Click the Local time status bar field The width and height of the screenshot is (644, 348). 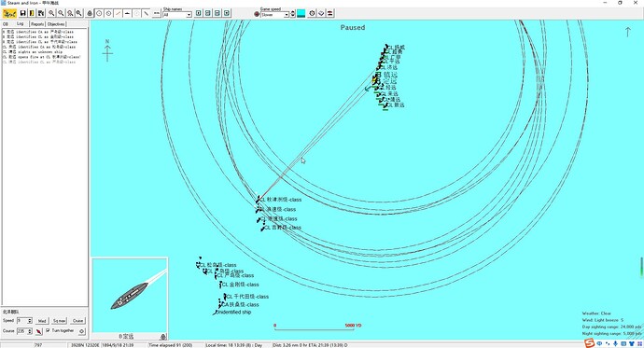[238, 345]
